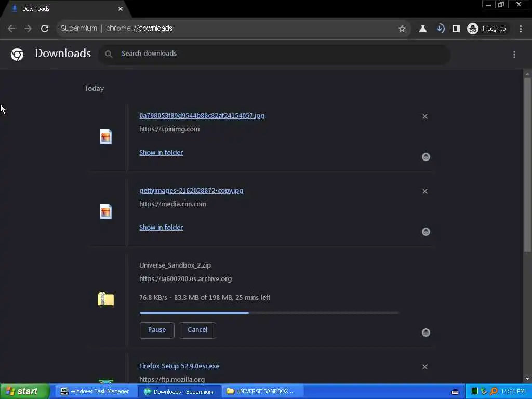Open UNIVERSE SANDBOX folder from taskbar
Viewport: 532px width, 399px height.
click(x=262, y=392)
